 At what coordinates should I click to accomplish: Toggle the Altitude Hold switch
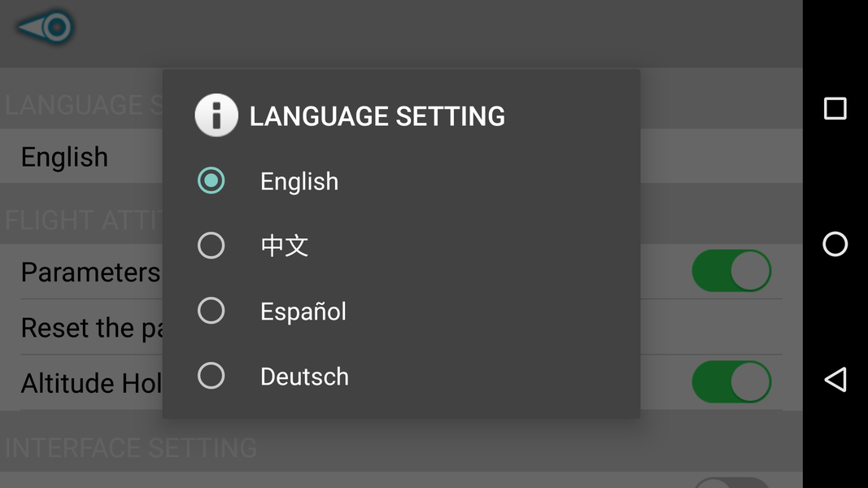(731, 382)
